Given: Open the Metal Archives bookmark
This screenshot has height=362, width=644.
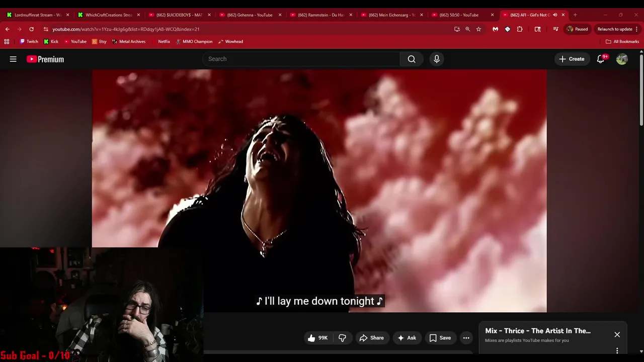Looking at the screenshot, I should [129, 42].
